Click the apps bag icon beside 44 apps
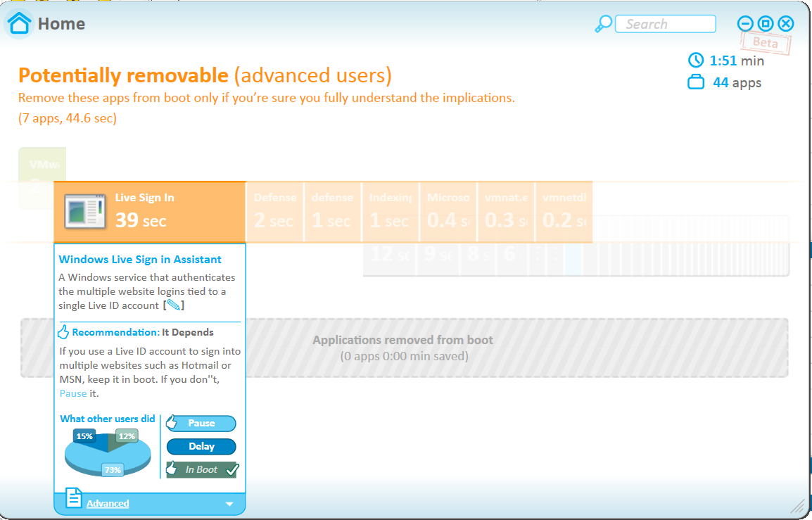 tap(696, 82)
